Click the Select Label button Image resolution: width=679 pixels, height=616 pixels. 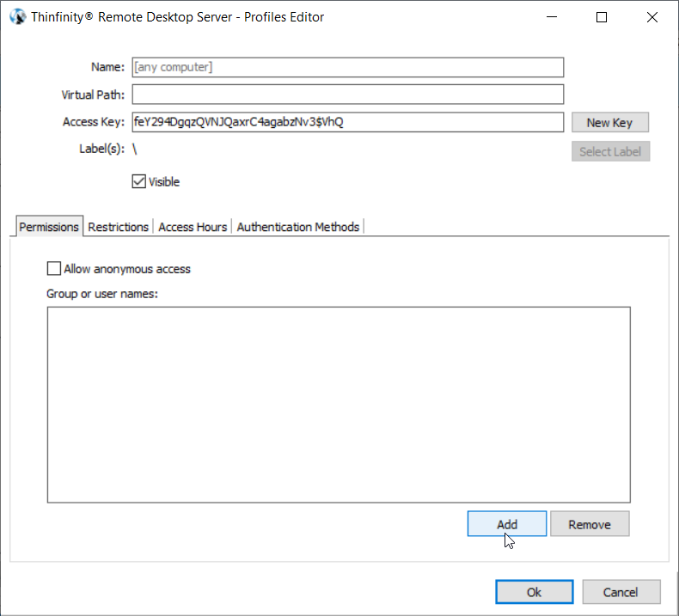(610, 151)
